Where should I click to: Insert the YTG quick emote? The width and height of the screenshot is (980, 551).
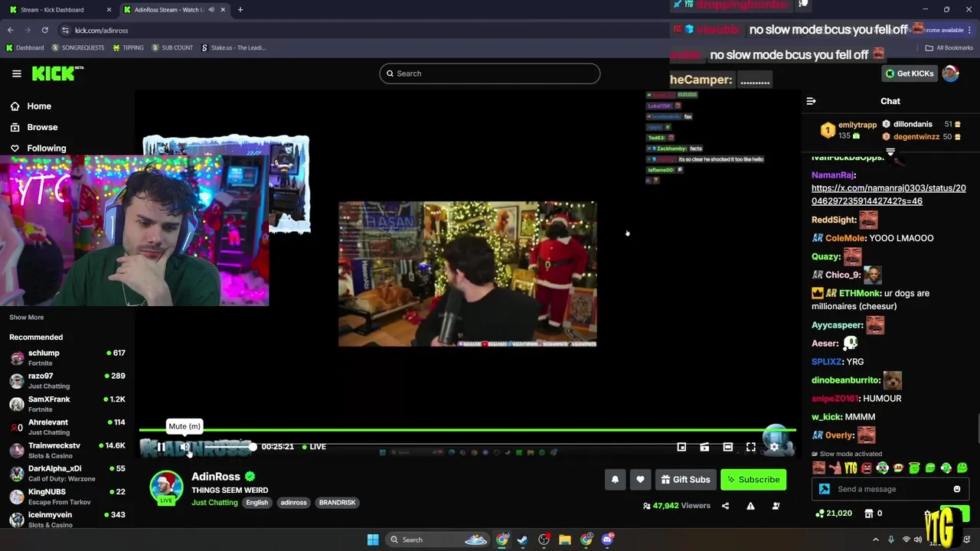(x=851, y=468)
